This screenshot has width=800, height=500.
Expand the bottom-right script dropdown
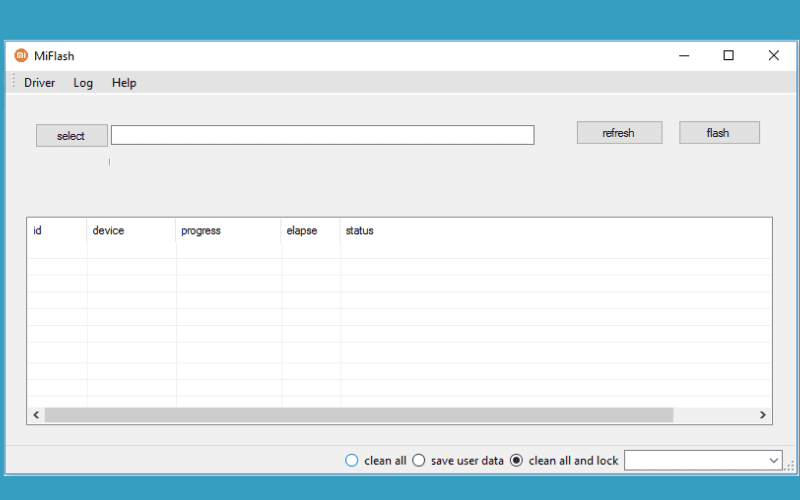(x=773, y=461)
